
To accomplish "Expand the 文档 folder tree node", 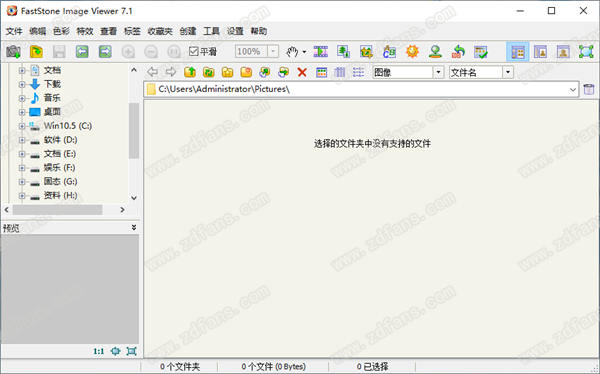I will click(x=22, y=70).
